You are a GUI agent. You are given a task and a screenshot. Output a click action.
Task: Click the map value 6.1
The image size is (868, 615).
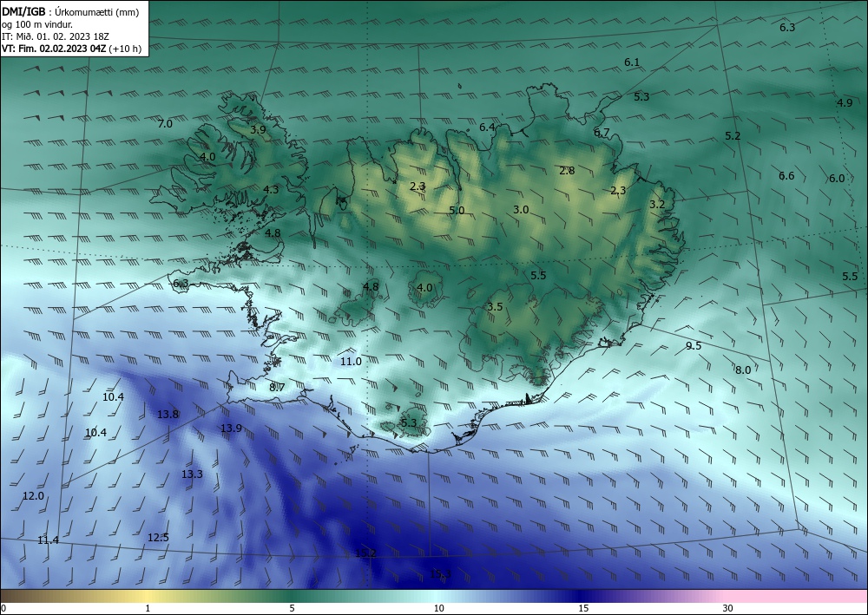tap(632, 62)
